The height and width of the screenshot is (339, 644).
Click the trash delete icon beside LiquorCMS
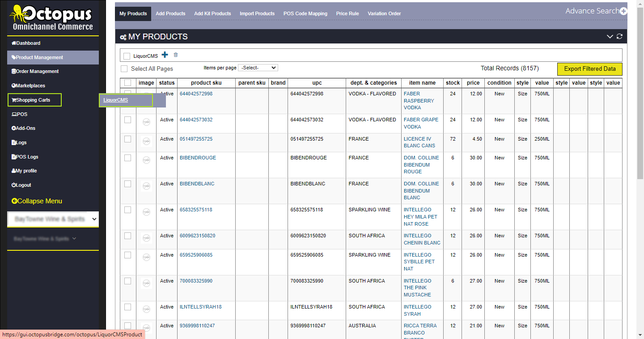(176, 55)
